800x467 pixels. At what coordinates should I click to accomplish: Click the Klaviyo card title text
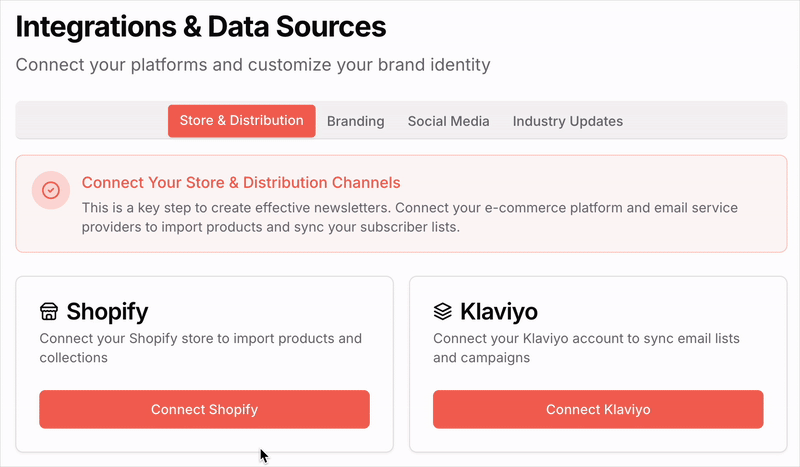499,311
